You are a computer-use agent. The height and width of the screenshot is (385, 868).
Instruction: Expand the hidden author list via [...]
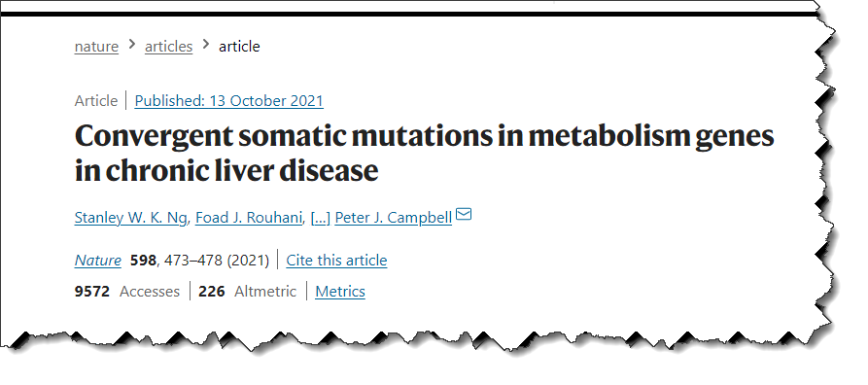[x=321, y=218]
